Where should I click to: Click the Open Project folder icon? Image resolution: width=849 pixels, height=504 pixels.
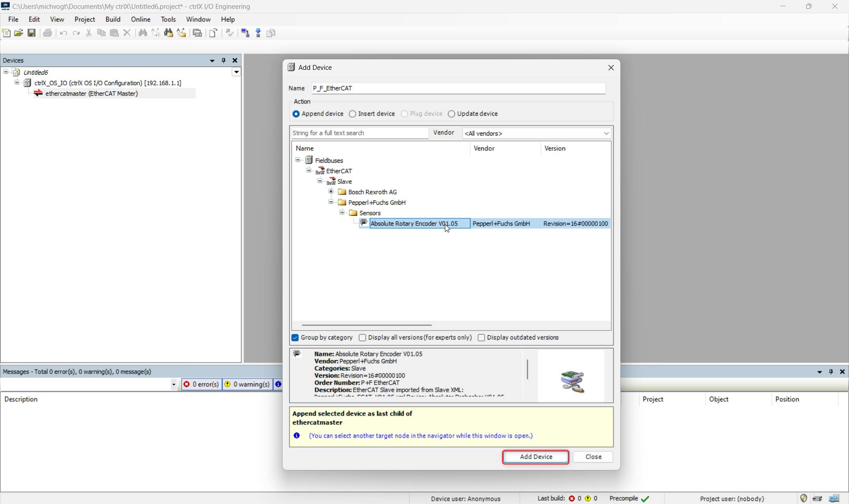(x=19, y=33)
